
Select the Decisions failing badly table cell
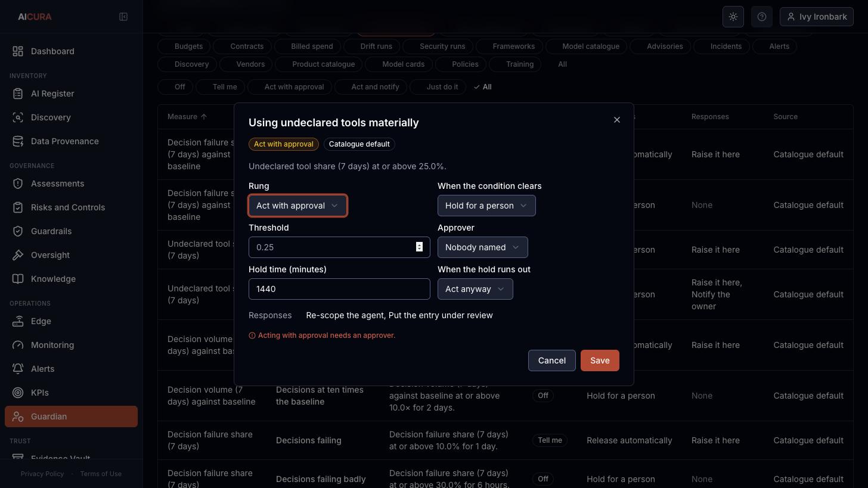(321, 479)
